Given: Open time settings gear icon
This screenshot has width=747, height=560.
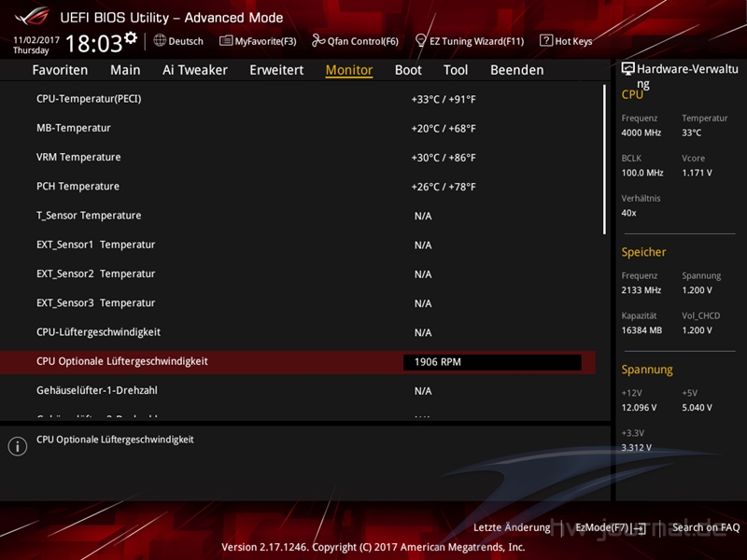Looking at the screenshot, I should [x=131, y=38].
